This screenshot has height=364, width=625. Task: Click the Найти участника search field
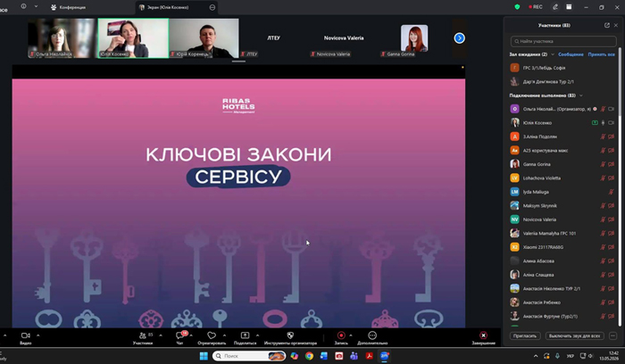pos(563,41)
